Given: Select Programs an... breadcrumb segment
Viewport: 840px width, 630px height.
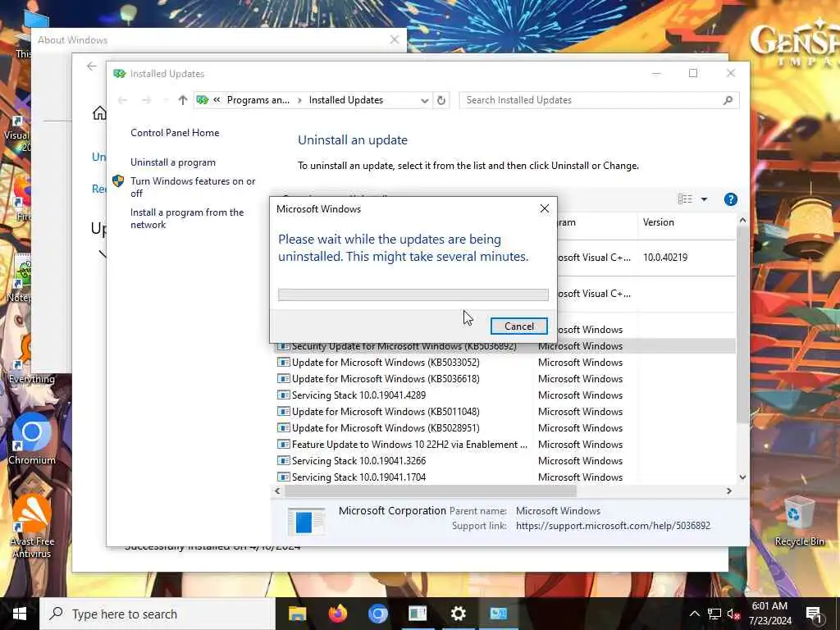Looking at the screenshot, I should 258,100.
